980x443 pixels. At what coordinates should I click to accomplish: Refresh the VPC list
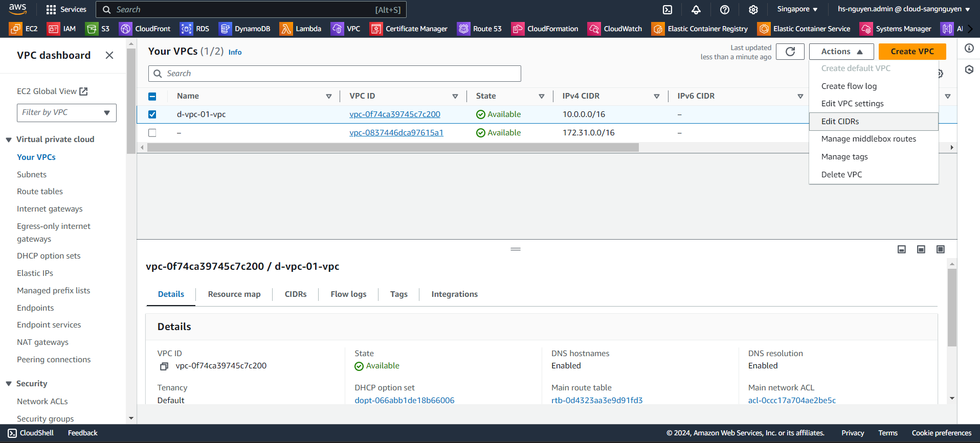click(790, 52)
